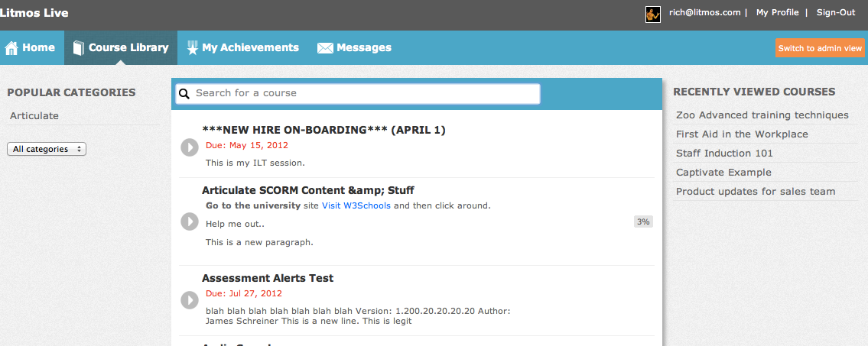Switch to admin view

tap(820, 48)
